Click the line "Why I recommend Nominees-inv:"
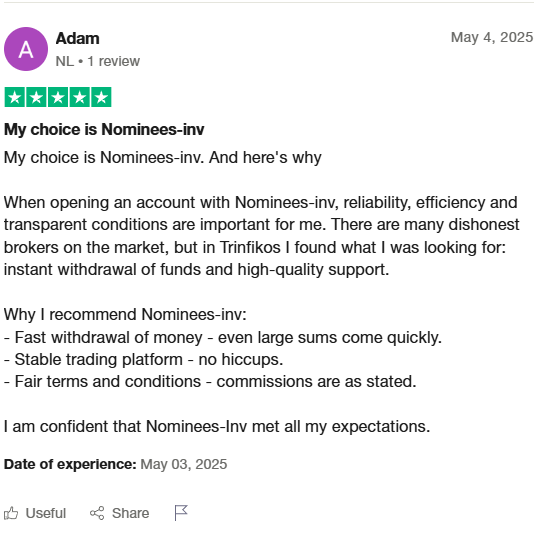This screenshot has width=549, height=553. coord(125,314)
